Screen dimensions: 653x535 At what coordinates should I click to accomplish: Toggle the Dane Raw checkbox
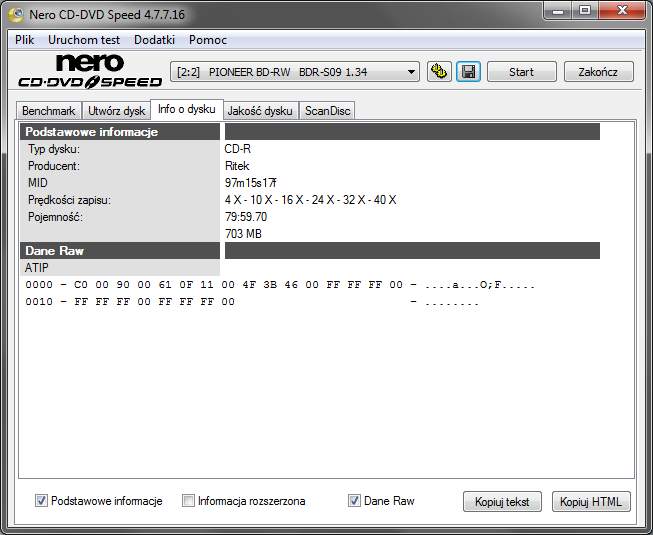tap(354, 500)
